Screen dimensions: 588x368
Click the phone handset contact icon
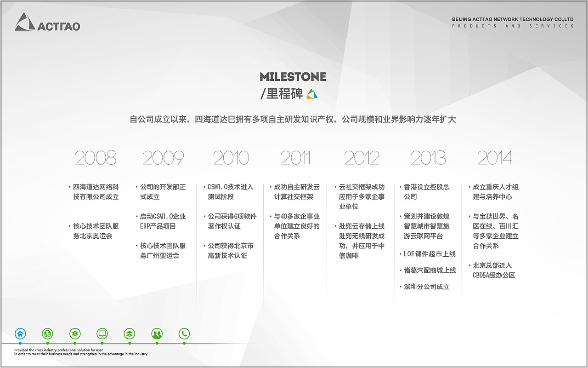tap(184, 334)
